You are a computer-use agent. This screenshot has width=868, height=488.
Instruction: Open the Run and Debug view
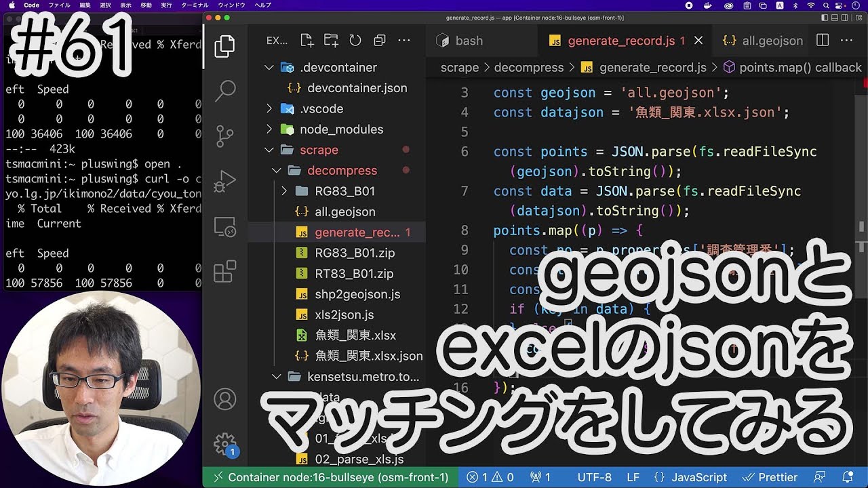pyautogui.click(x=224, y=182)
